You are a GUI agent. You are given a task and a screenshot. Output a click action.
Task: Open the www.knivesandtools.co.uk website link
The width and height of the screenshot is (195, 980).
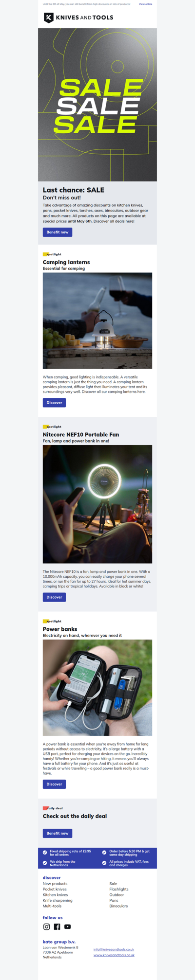[114, 955]
